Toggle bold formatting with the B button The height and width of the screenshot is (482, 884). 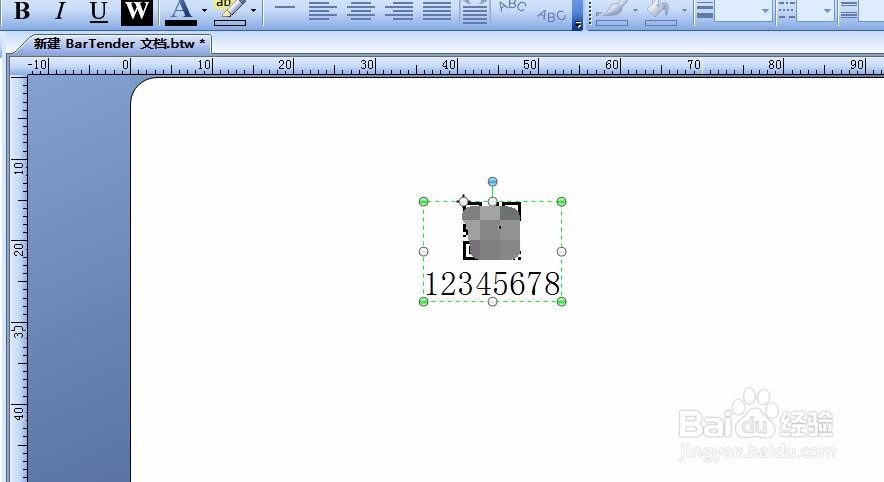[22, 11]
